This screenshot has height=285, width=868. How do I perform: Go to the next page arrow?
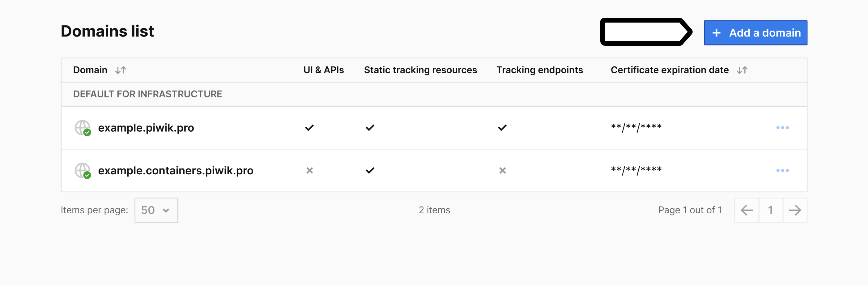[x=794, y=210]
